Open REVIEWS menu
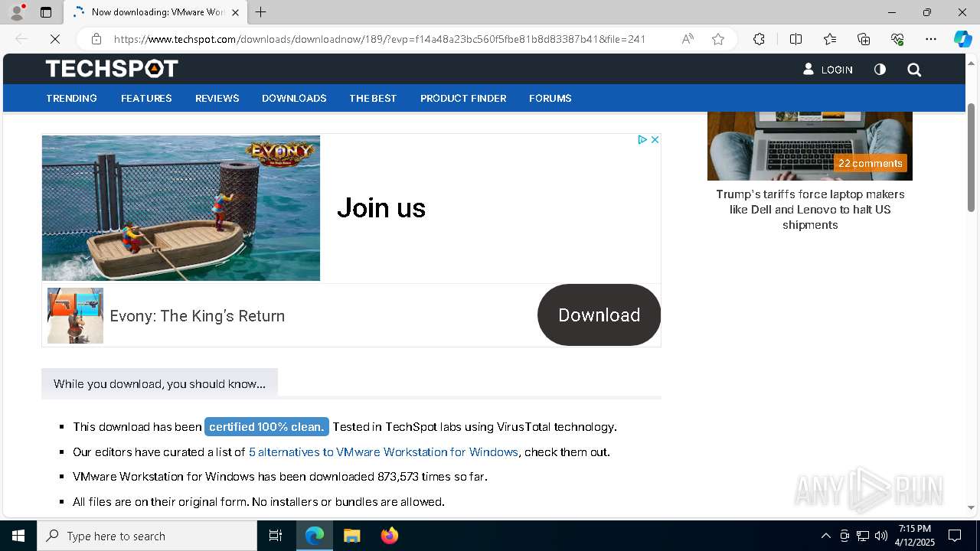This screenshot has height=551, width=980. click(x=217, y=98)
